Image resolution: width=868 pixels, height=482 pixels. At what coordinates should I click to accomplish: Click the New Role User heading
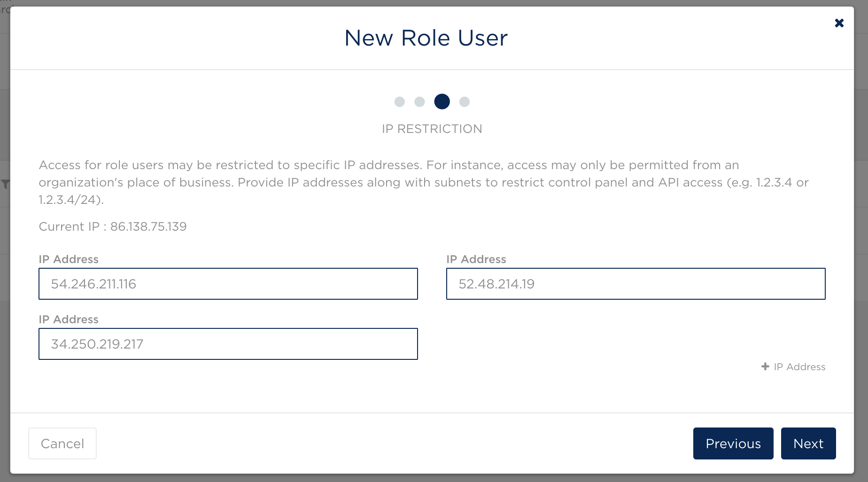pos(426,38)
